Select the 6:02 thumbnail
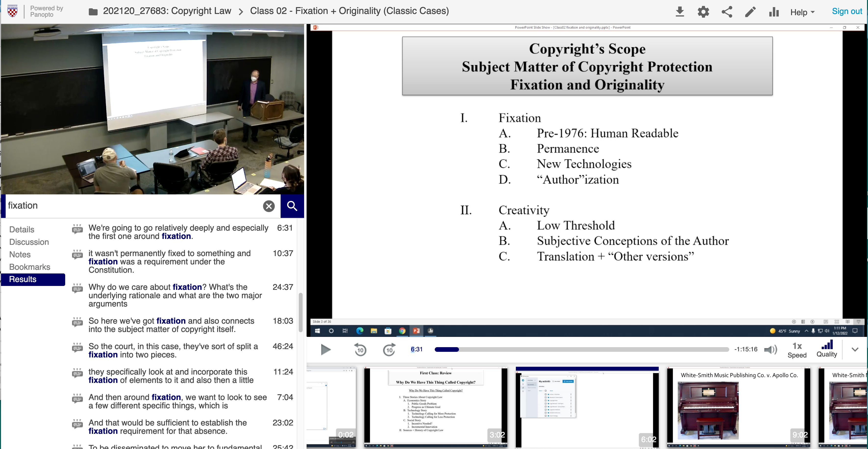 tap(587, 407)
